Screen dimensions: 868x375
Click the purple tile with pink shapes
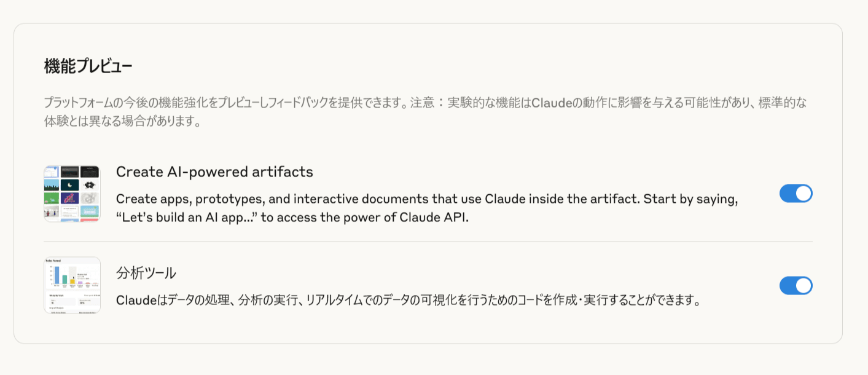(x=71, y=198)
